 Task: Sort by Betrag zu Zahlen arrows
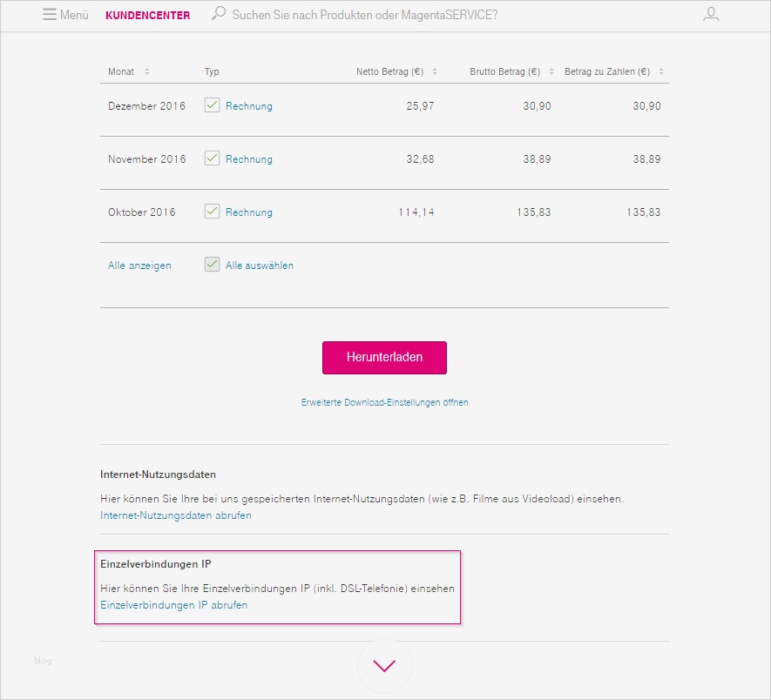(x=659, y=71)
